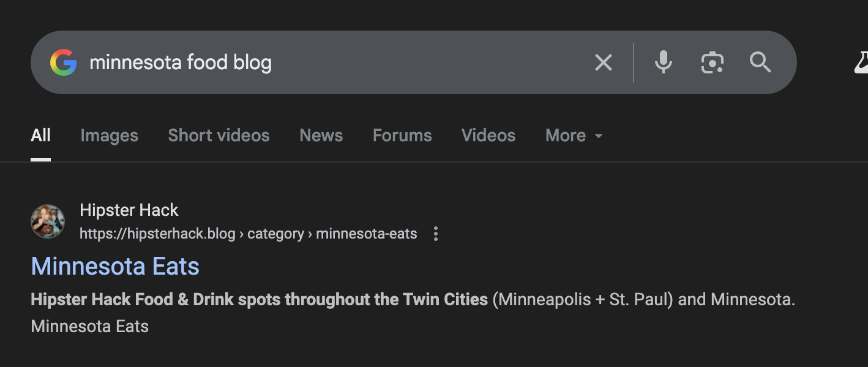The image size is (868, 367).
Task: Select the News tab
Action: pos(321,135)
